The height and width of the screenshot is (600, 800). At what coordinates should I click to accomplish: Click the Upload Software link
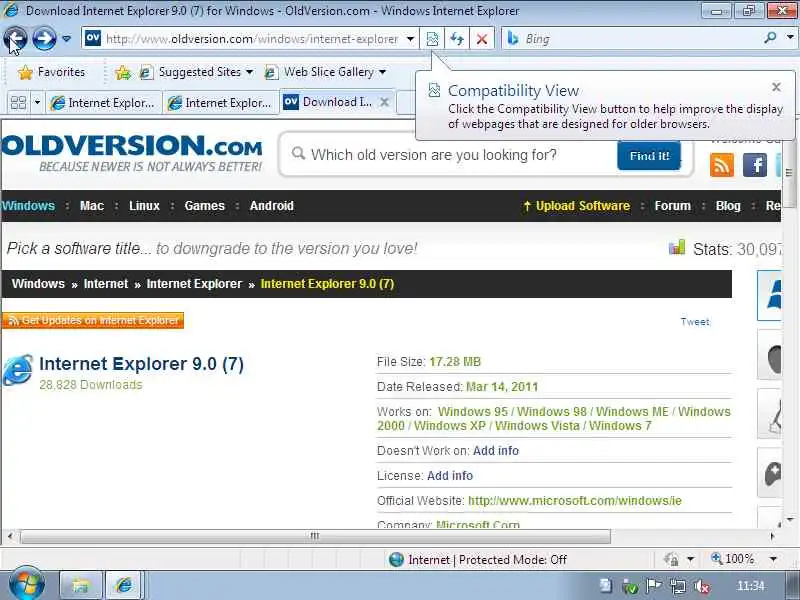pos(577,206)
